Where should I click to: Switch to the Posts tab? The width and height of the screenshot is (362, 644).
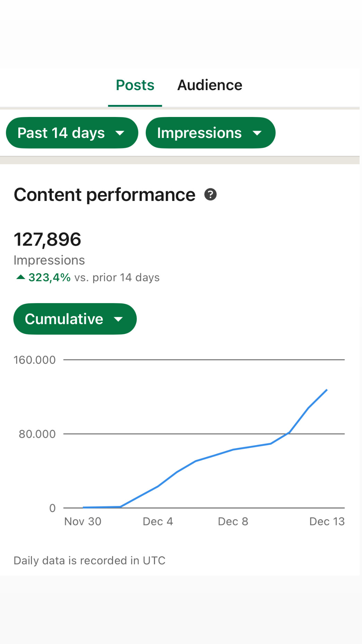(135, 85)
